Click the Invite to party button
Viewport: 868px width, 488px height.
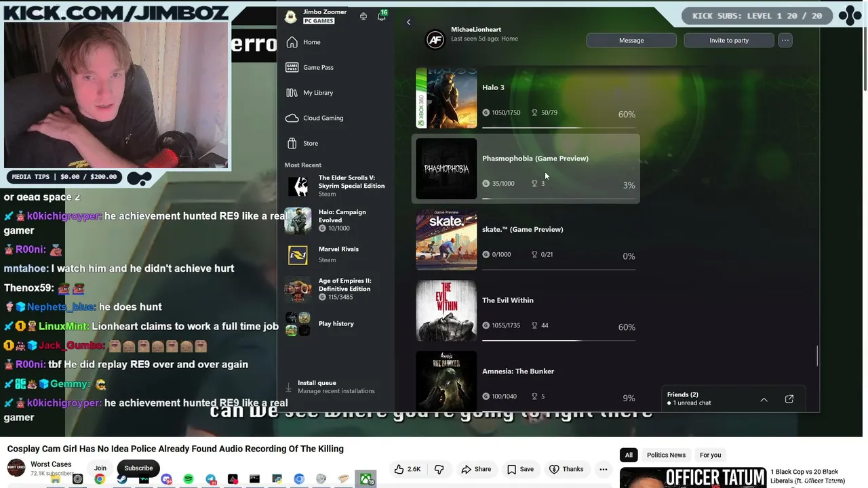(729, 40)
